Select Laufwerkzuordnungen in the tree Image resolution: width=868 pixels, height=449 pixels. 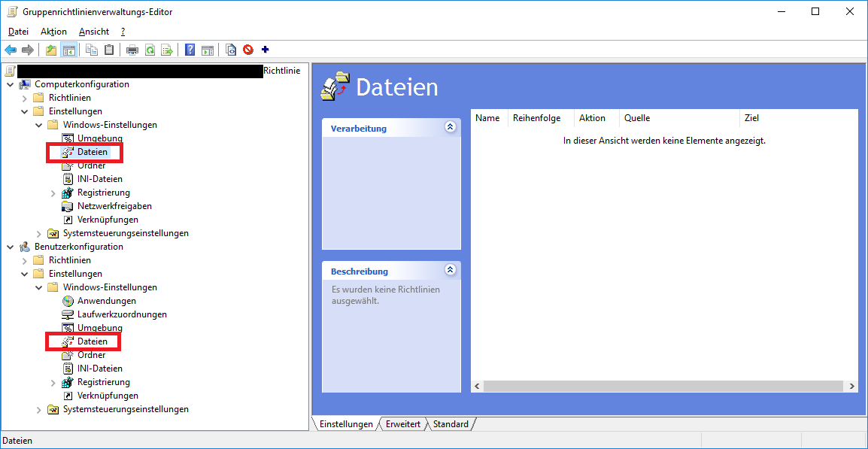point(122,314)
